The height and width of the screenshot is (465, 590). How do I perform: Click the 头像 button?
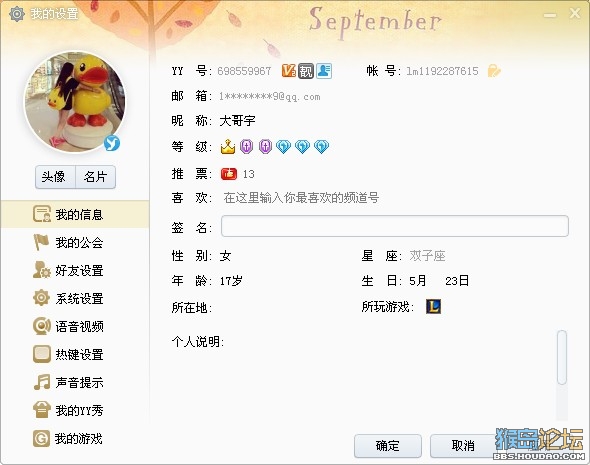[x=55, y=177]
